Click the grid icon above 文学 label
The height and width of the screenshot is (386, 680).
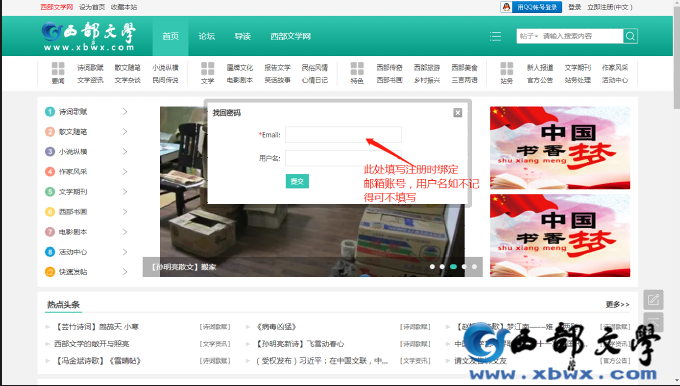pyautogui.click(x=207, y=69)
